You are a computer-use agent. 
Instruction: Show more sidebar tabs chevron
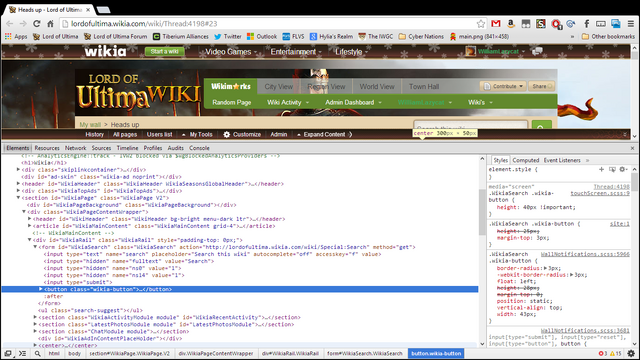click(x=588, y=160)
